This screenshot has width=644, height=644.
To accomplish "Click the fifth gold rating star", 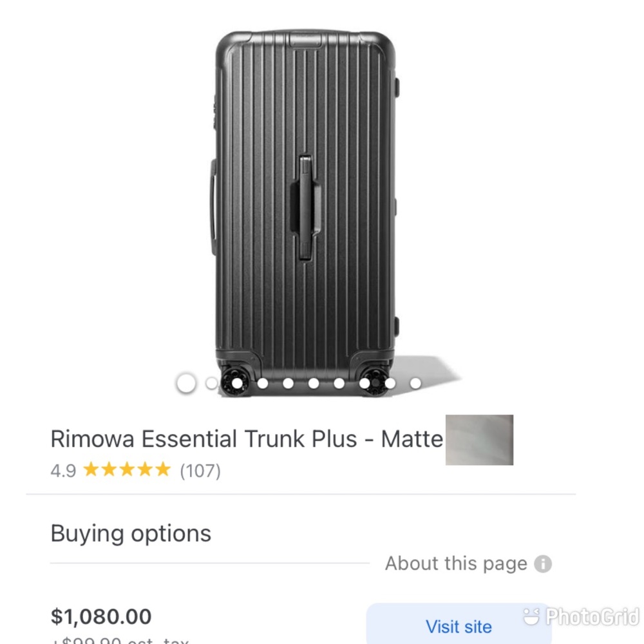I will pos(162,470).
